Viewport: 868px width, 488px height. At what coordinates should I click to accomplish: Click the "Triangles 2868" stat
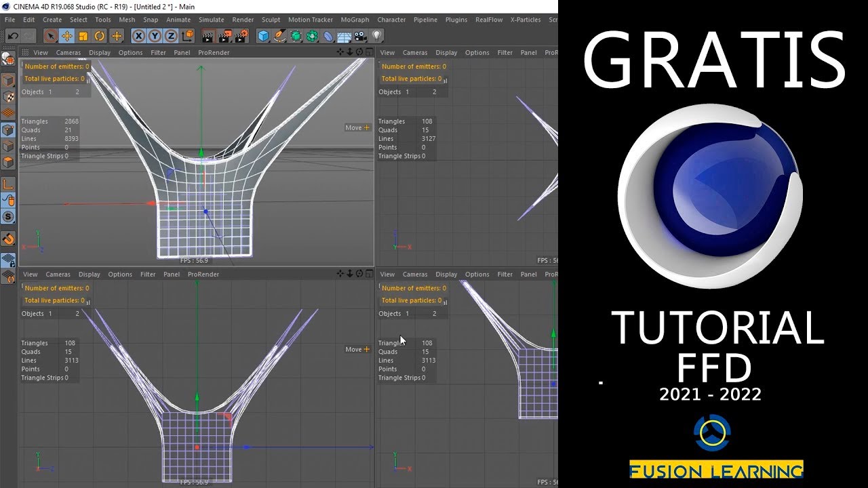coord(50,121)
